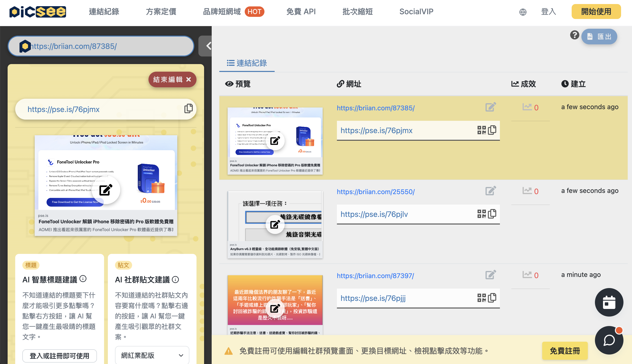Click the globe language selector icon
The image size is (632, 364).
pyautogui.click(x=523, y=12)
